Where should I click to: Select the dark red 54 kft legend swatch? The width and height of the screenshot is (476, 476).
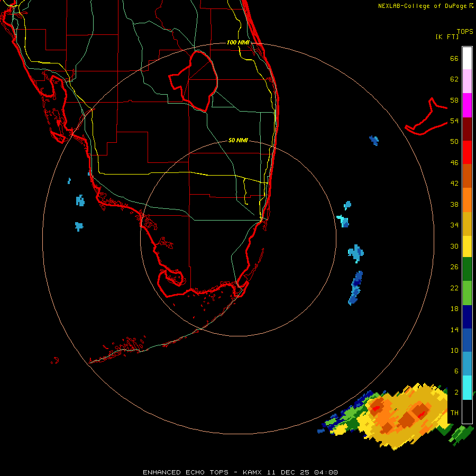pyautogui.click(x=467, y=129)
